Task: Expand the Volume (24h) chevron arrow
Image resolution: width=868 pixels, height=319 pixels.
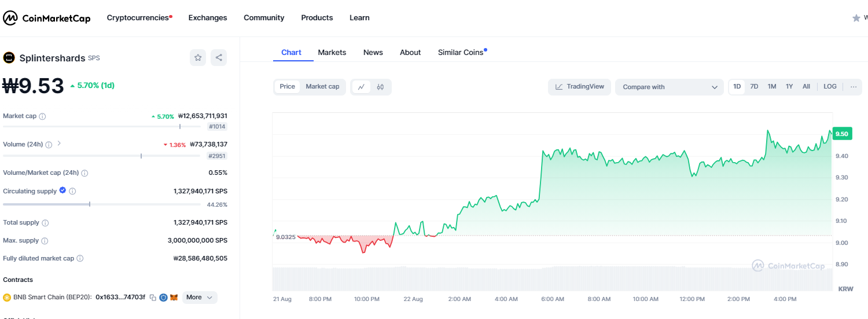Action: pyautogui.click(x=59, y=144)
